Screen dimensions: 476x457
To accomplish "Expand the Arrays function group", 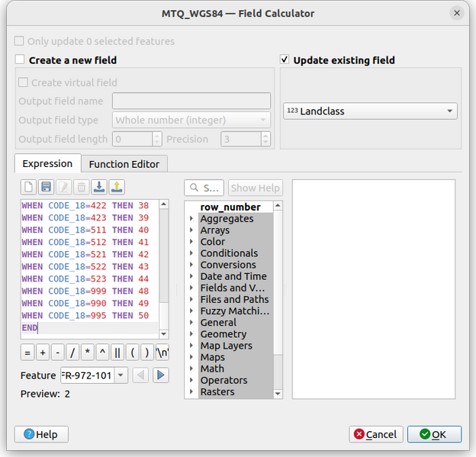I will (x=191, y=230).
